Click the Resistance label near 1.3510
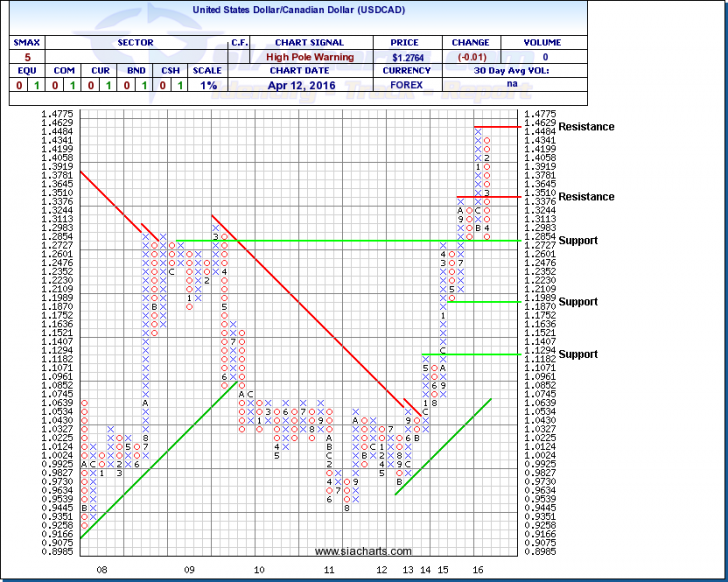The width and height of the screenshot is (728, 582). [x=587, y=197]
